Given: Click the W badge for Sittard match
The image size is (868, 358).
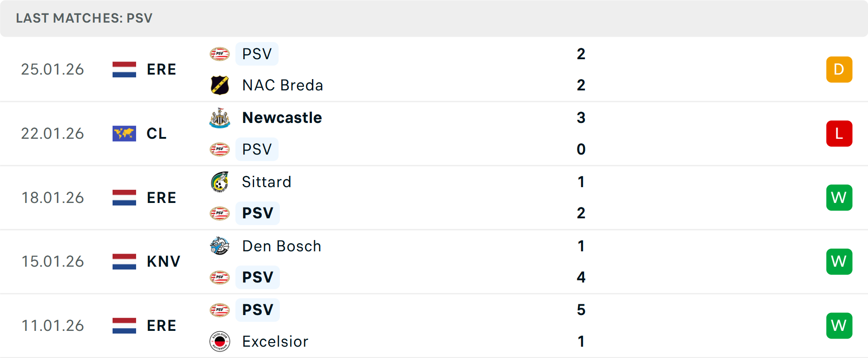Looking at the screenshot, I should (839, 198).
